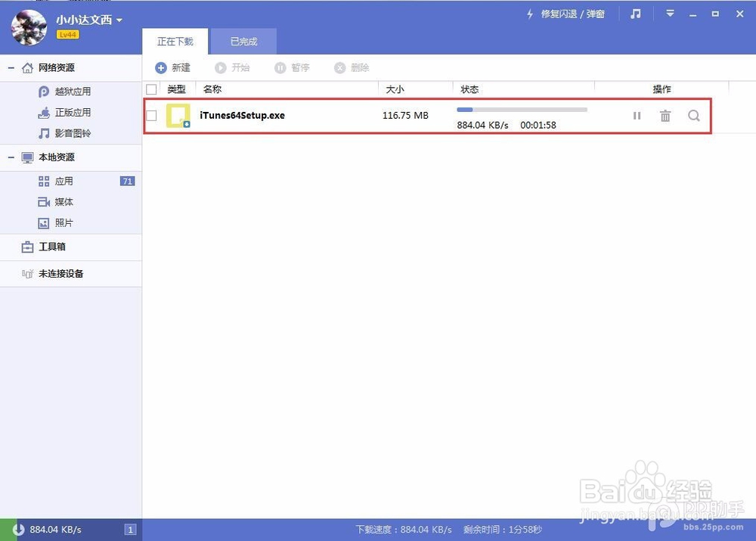Screen dimensions: 756x541
Task: Collapse the 网络资源 sidebar section
Action: tap(10, 67)
